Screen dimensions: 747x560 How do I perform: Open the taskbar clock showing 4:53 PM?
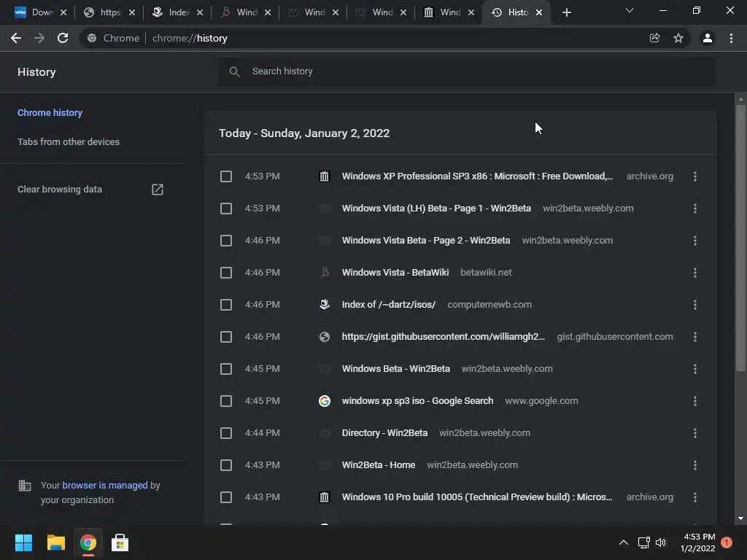pos(698,542)
